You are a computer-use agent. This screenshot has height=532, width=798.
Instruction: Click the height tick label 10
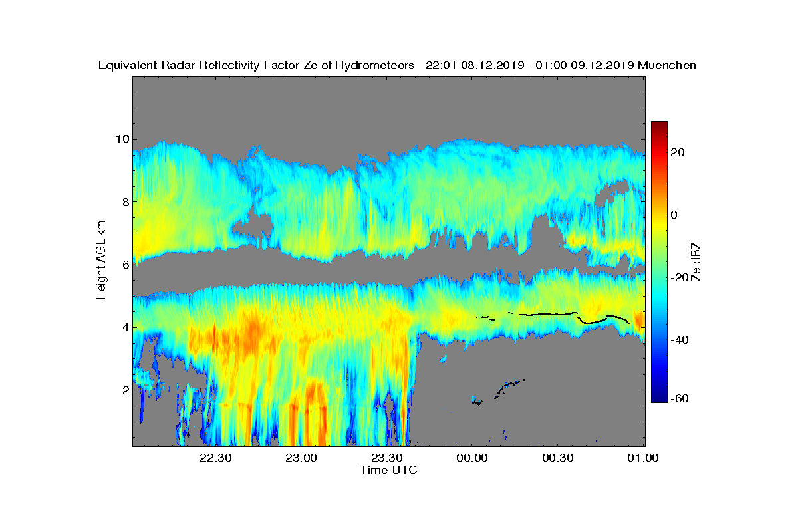pos(122,139)
